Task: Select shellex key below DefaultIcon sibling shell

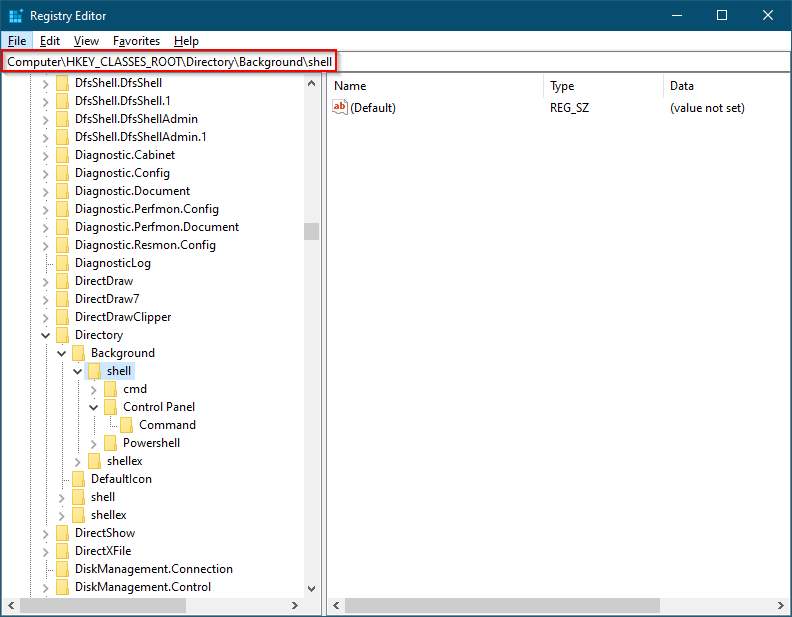Action: (108, 515)
